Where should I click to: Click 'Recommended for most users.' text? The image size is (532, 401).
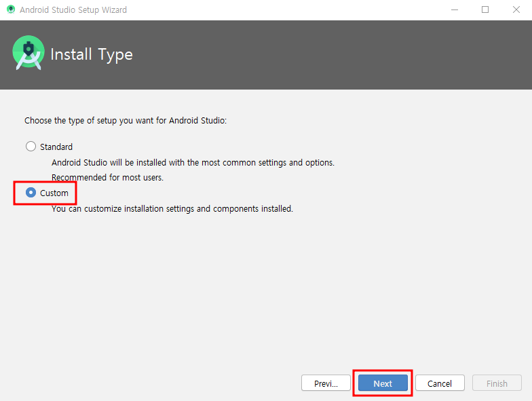(x=107, y=178)
